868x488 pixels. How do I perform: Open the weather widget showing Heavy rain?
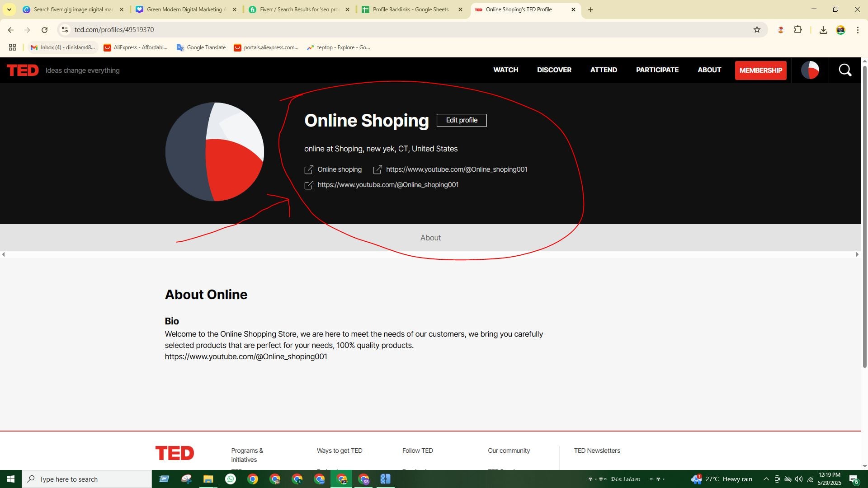[722, 479]
